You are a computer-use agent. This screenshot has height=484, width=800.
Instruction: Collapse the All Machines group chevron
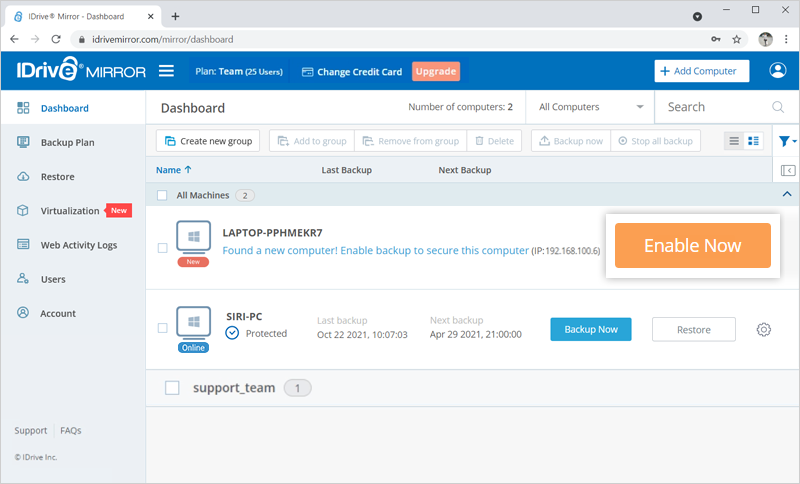point(787,194)
